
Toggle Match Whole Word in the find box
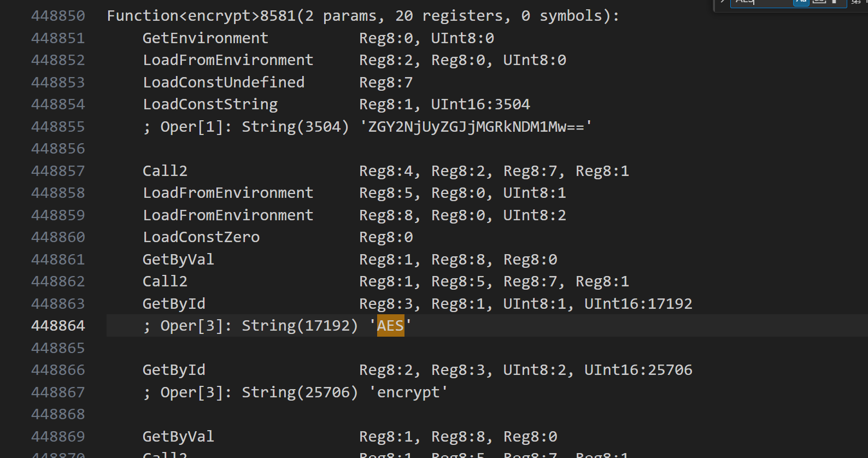click(819, 2)
